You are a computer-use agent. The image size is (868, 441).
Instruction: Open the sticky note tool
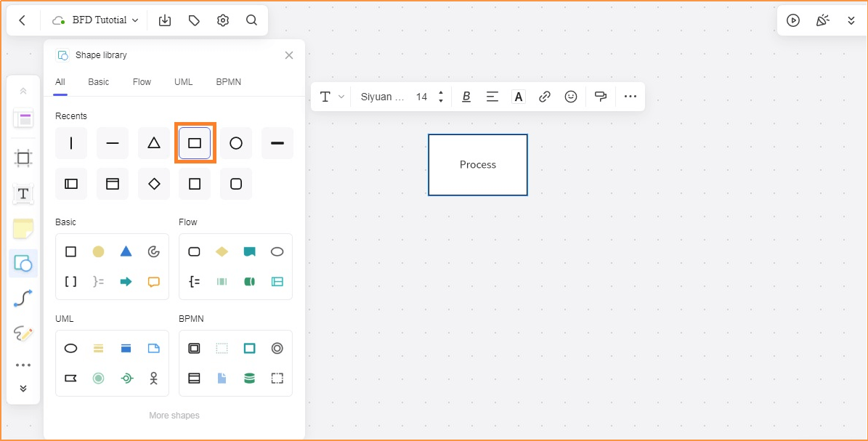[x=23, y=228]
